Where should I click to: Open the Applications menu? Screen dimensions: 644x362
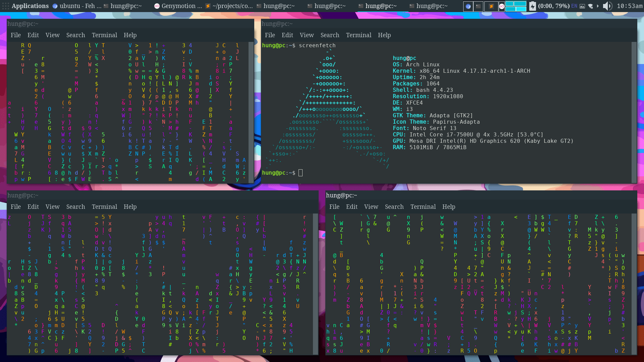coord(30,6)
